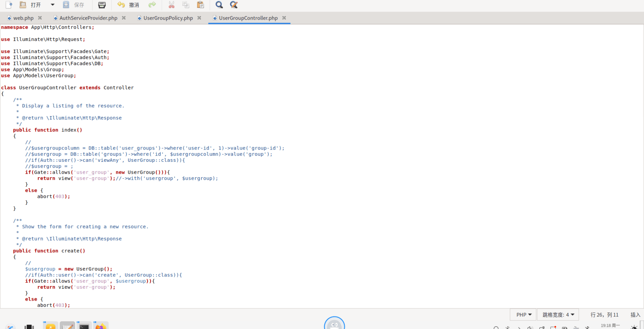The image size is (644, 329).
Task: Click the '$usergroup = new UserGroup();' line
Action: pos(69,269)
